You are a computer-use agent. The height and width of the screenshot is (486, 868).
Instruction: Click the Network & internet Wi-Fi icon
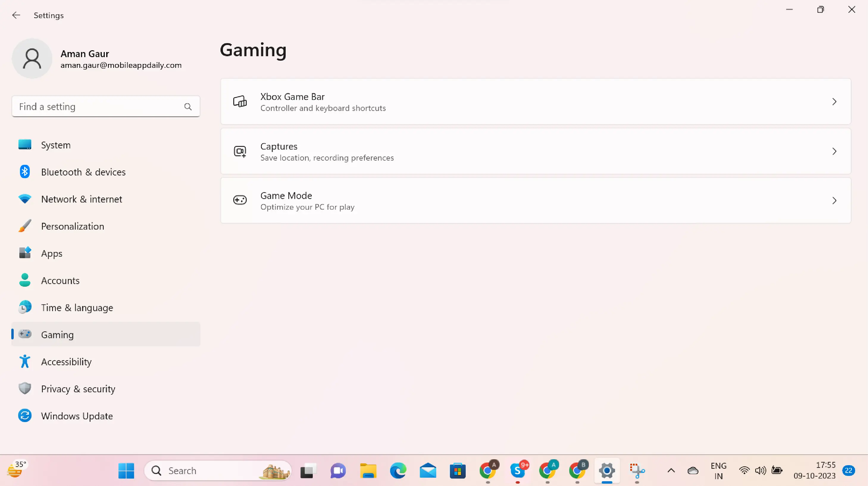25,199
